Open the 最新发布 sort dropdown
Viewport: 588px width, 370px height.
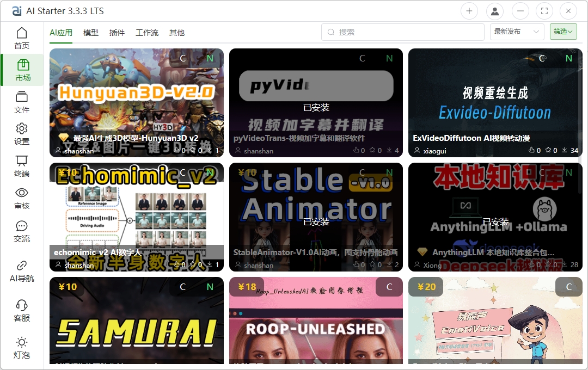517,32
